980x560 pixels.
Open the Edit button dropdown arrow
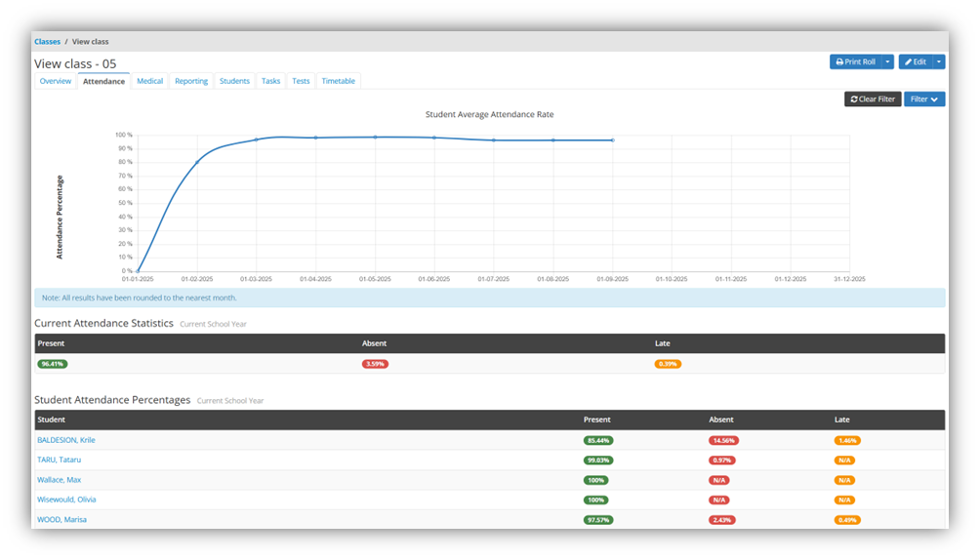tap(939, 61)
